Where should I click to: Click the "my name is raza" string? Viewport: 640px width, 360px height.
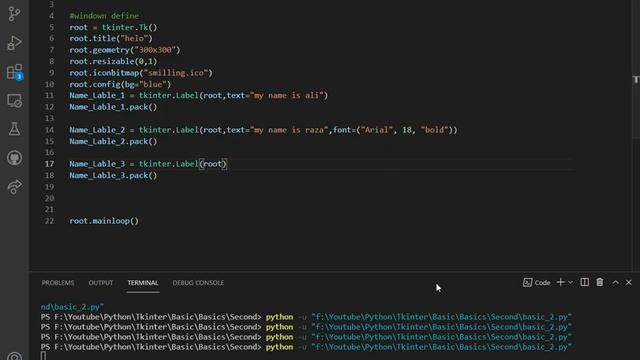[x=289, y=130]
